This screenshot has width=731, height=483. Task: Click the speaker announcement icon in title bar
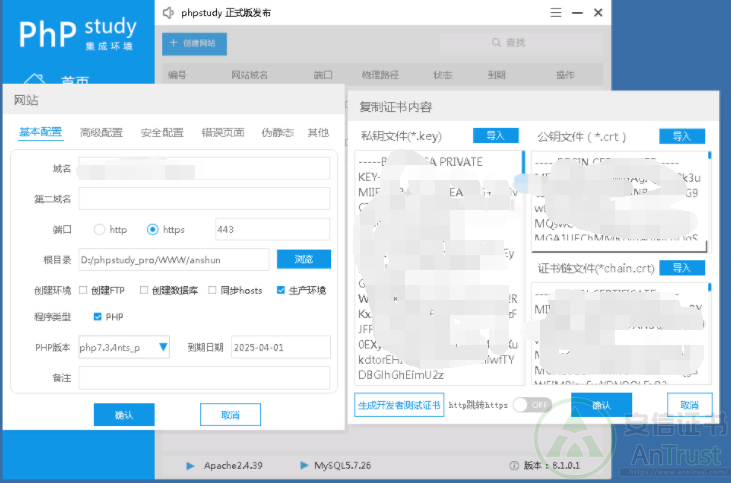pyautogui.click(x=169, y=13)
